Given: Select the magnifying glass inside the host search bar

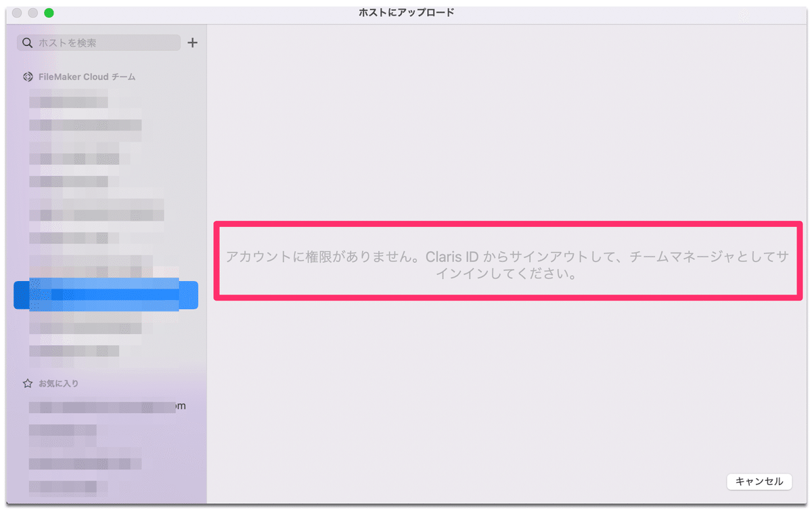Looking at the screenshot, I should 27,43.
